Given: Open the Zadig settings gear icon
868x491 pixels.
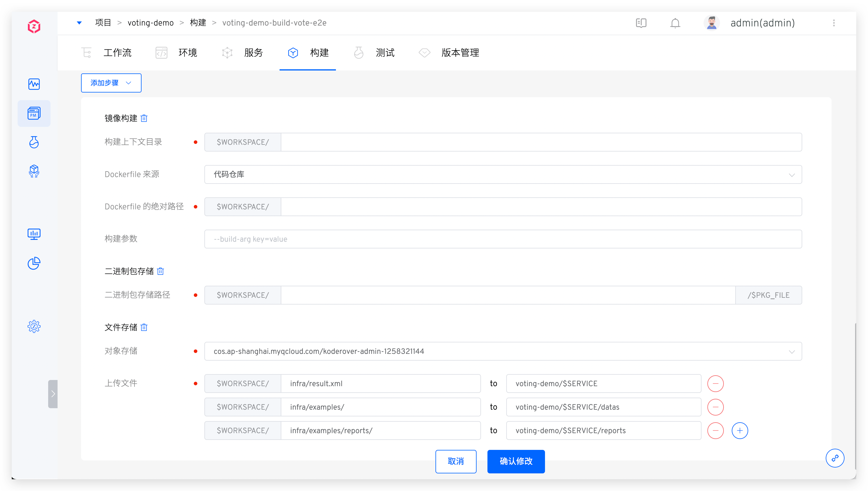Looking at the screenshot, I should [x=34, y=326].
